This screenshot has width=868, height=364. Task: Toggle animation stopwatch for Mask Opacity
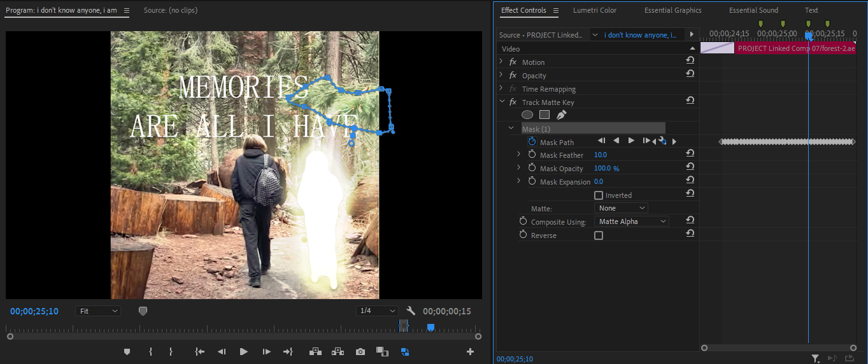532,168
